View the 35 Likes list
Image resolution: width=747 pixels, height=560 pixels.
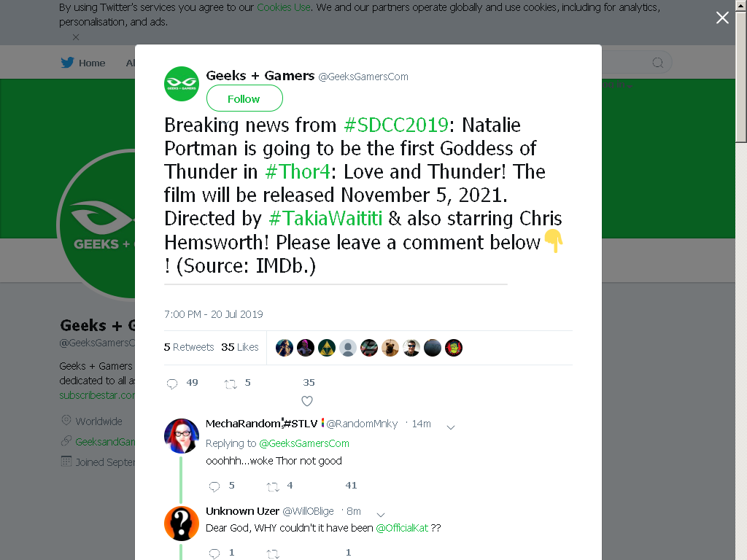239,347
